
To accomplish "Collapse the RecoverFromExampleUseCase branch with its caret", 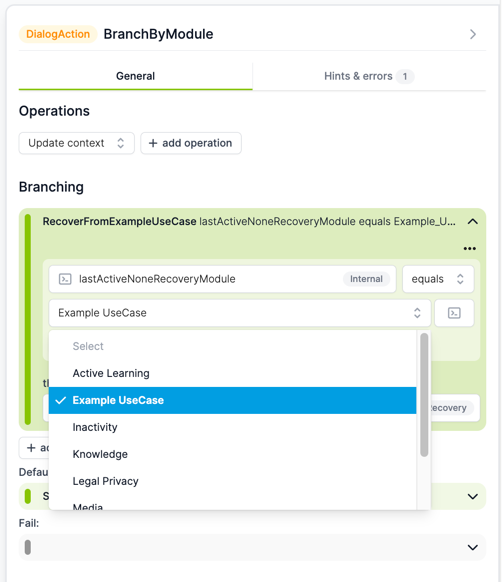I will [x=473, y=222].
